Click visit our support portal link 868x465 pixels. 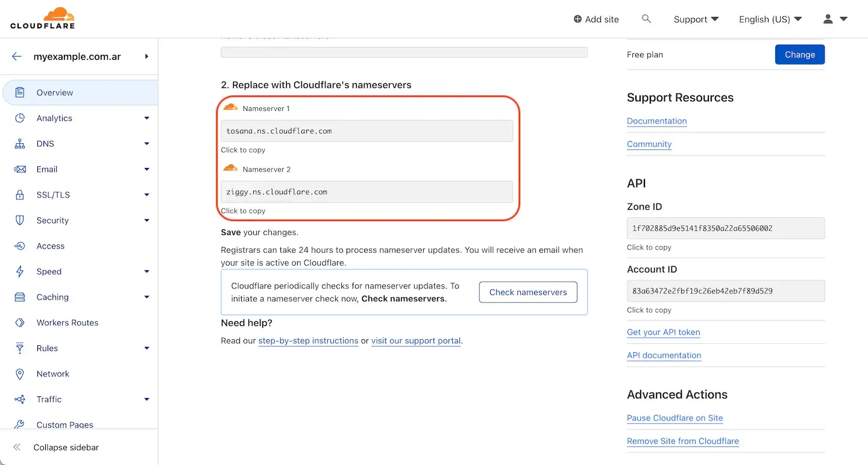416,341
